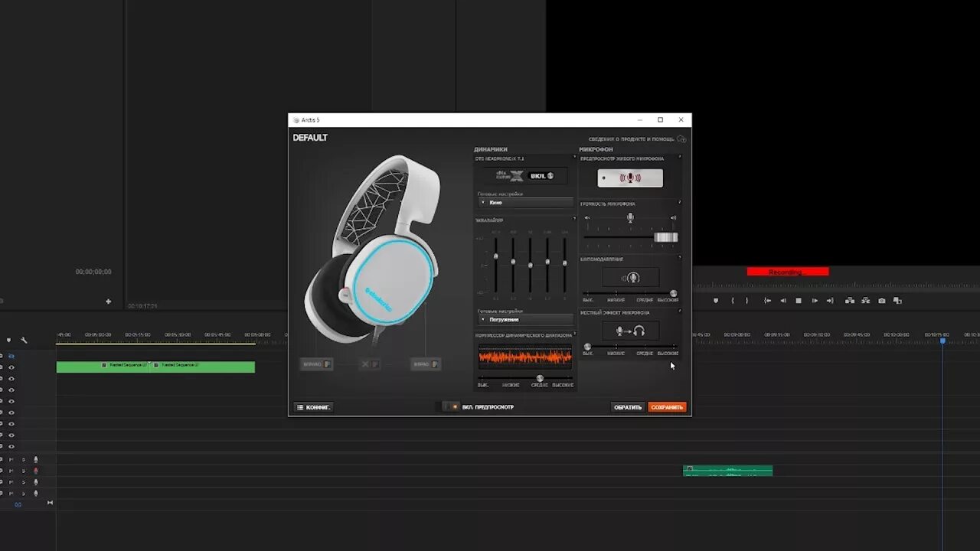Jump to Out point in monitor transport
Screen dimensions: 980x551
[830, 301]
